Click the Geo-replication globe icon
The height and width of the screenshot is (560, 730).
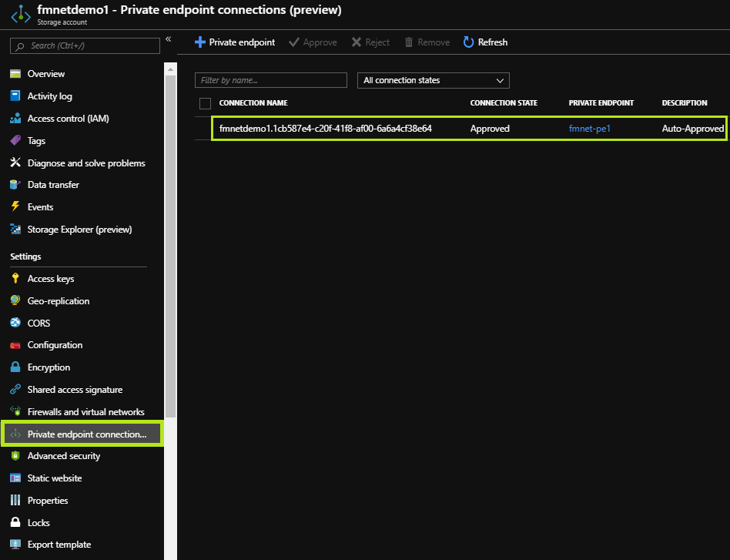[x=15, y=300]
